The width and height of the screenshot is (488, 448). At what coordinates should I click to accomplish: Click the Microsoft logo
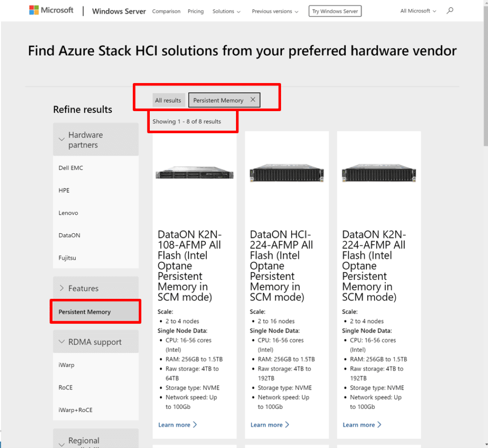(x=51, y=10)
